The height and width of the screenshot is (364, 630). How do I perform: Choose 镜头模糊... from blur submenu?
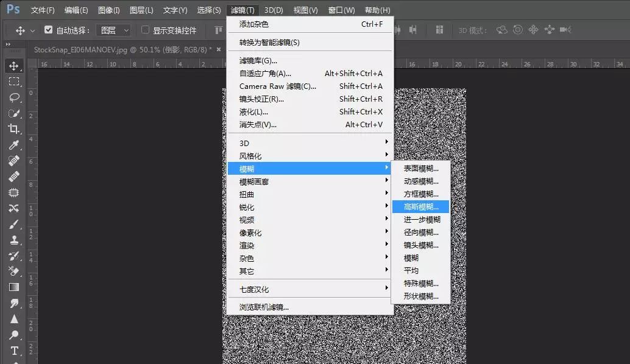point(420,245)
